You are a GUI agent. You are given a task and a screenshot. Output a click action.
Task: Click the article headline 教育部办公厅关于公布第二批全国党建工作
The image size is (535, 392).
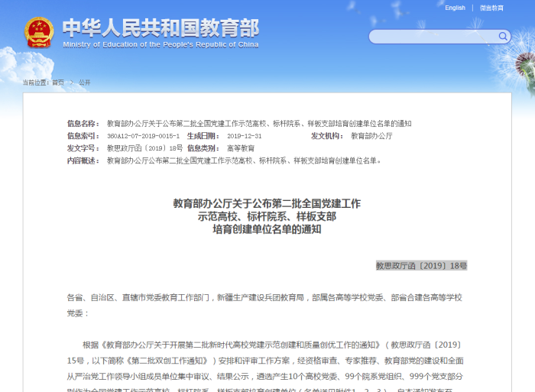coord(267,204)
